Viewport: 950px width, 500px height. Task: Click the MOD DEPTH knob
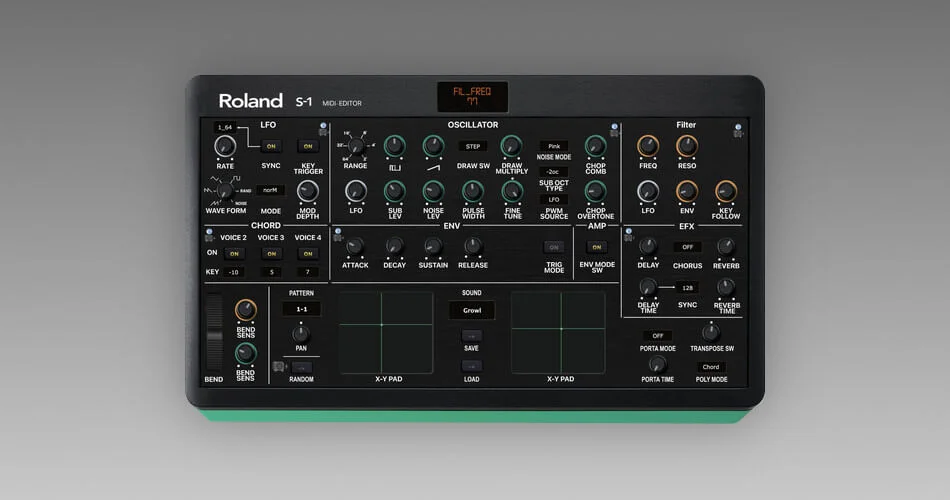click(307, 191)
